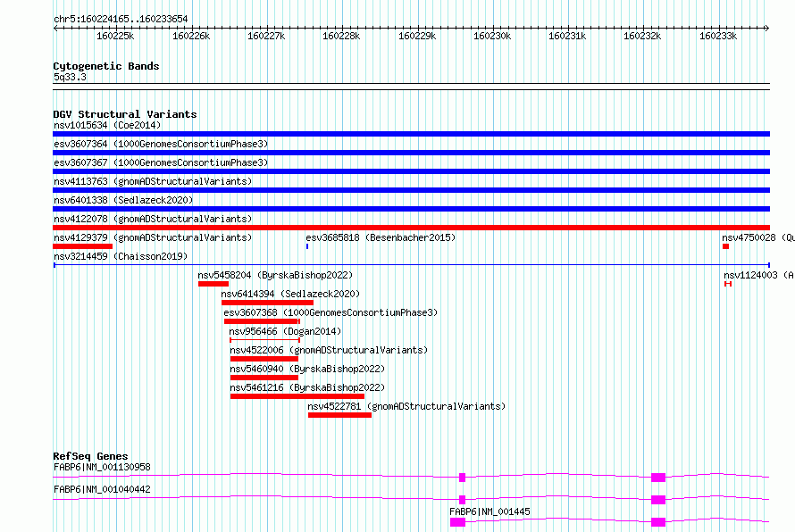Image resolution: width=795 pixels, height=532 pixels.
Task: Select the 5q33.3 band label
Action: coord(70,77)
